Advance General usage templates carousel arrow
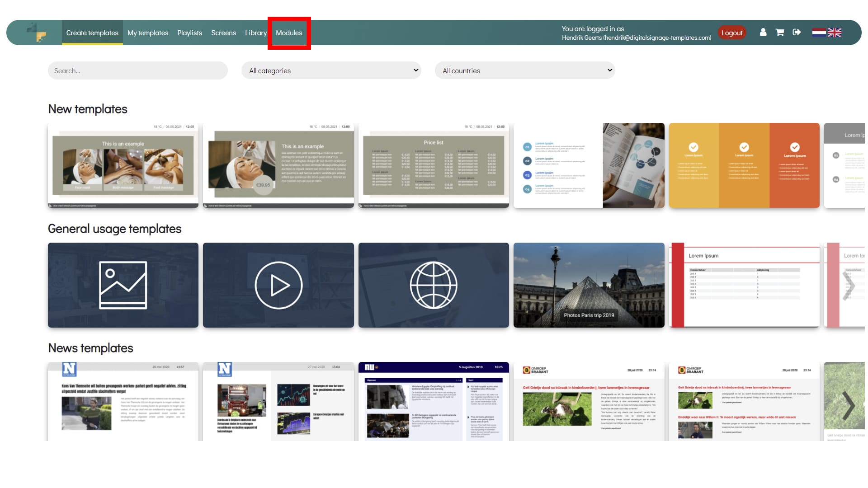Image resolution: width=868 pixels, height=488 pixels. coord(849,286)
